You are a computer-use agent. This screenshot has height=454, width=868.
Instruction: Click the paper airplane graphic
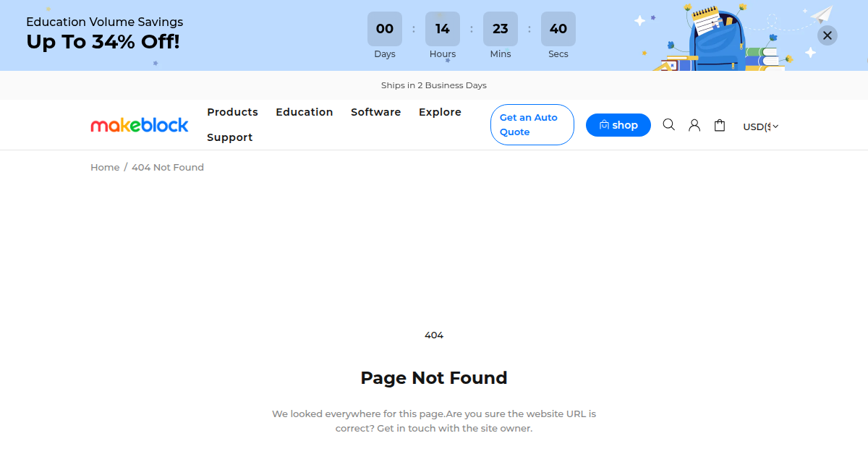[x=822, y=14]
